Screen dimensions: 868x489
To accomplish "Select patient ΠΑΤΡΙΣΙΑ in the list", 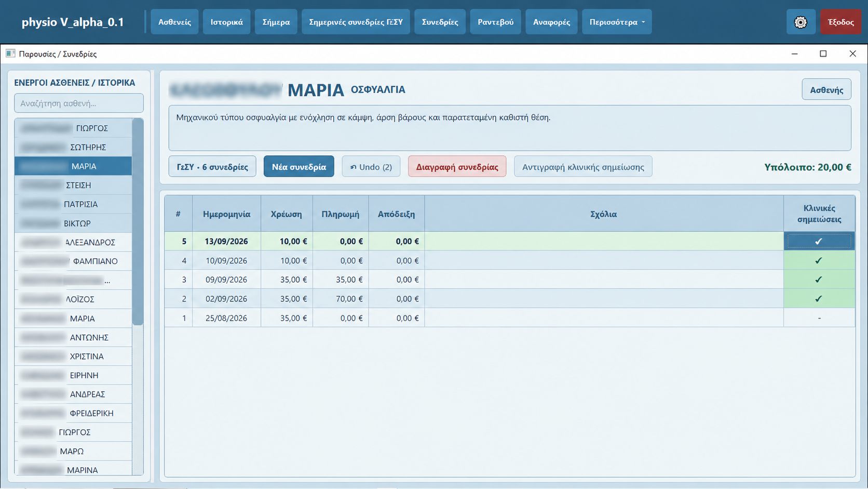I will tap(73, 204).
